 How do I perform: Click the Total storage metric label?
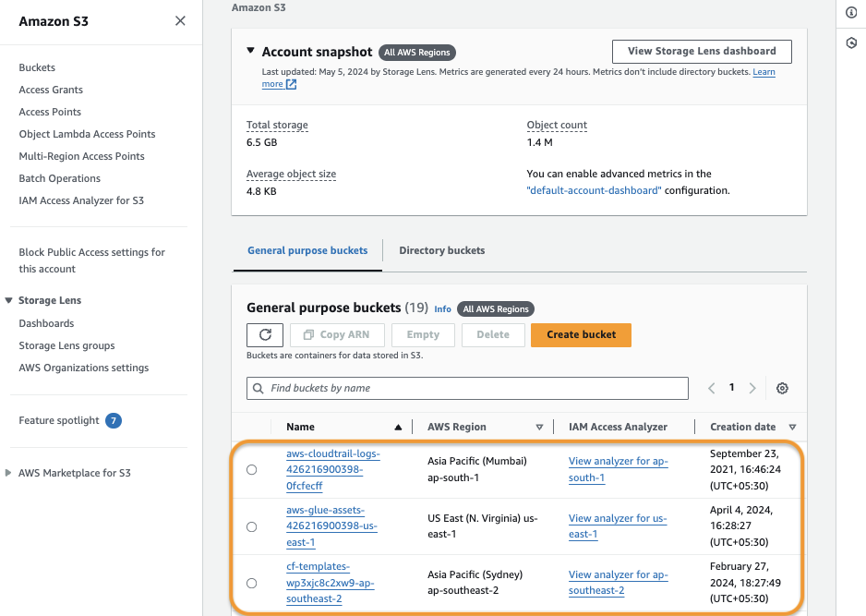tap(277, 126)
